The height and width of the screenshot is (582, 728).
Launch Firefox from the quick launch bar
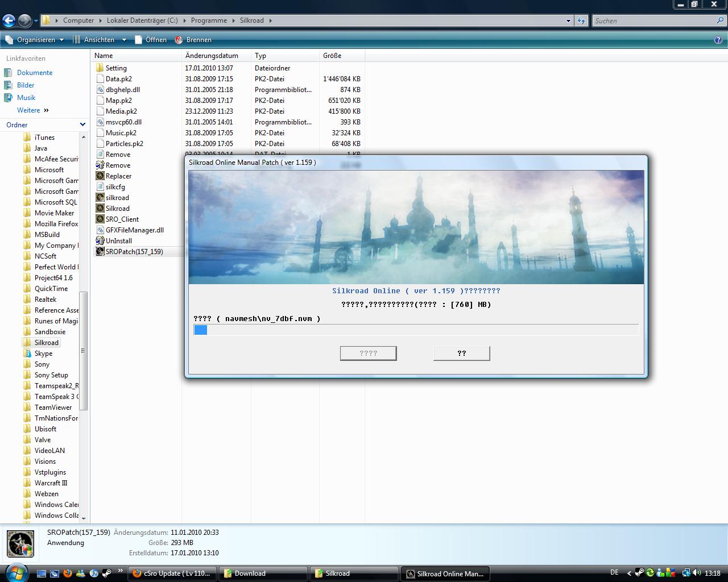coord(67,573)
